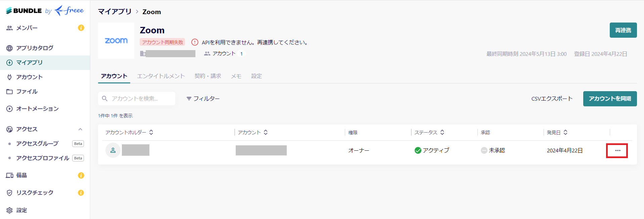Select マイアプリ in the sidebar
644x219 pixels.
(45, 63)
